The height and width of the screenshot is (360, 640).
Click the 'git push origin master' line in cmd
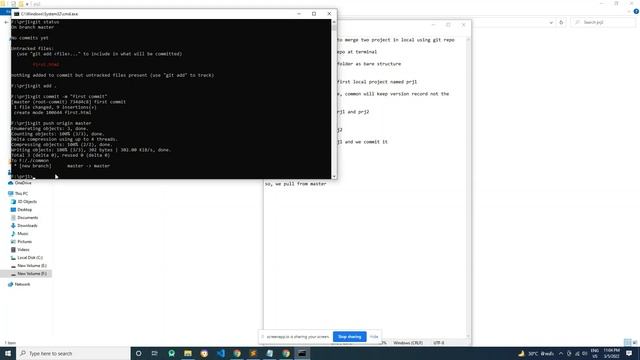coord(51,123)
